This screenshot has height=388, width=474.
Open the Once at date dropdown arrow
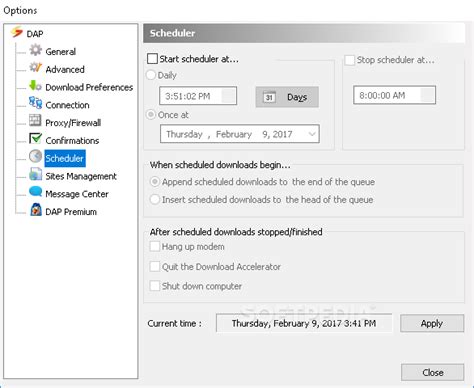312,134
